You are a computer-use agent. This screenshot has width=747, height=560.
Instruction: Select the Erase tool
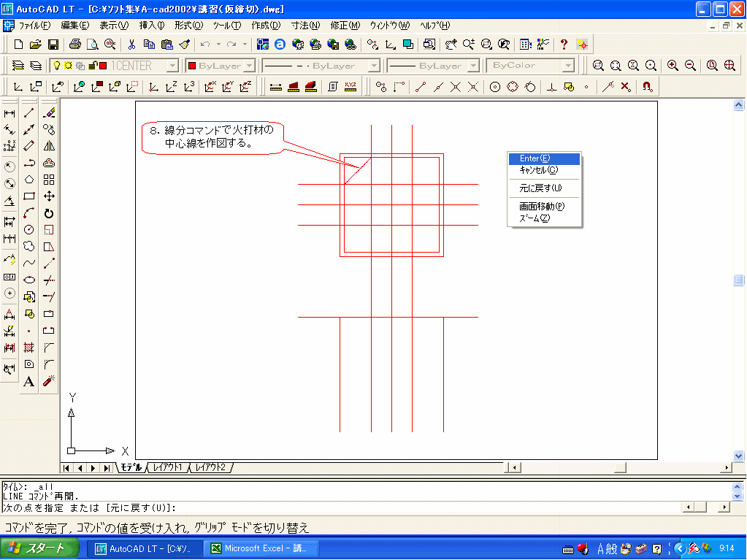[49, 113]
